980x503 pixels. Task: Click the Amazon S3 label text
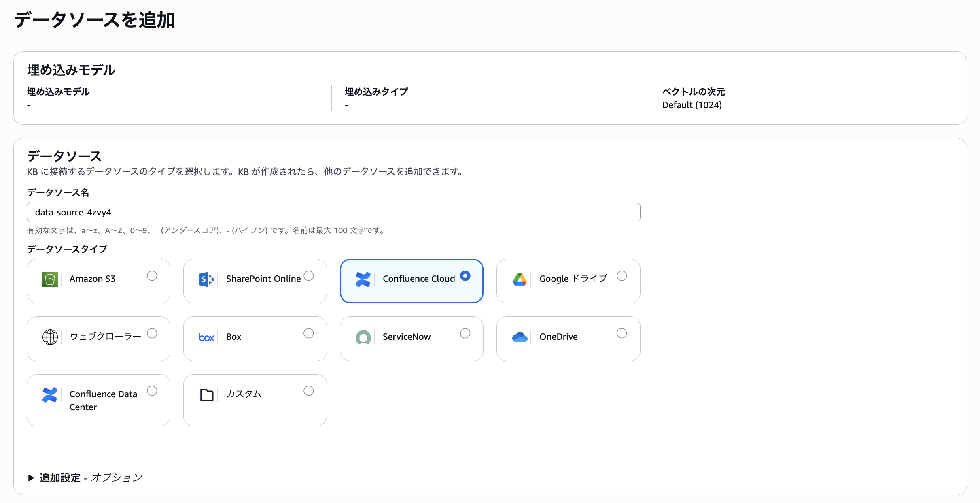(92, 279)
